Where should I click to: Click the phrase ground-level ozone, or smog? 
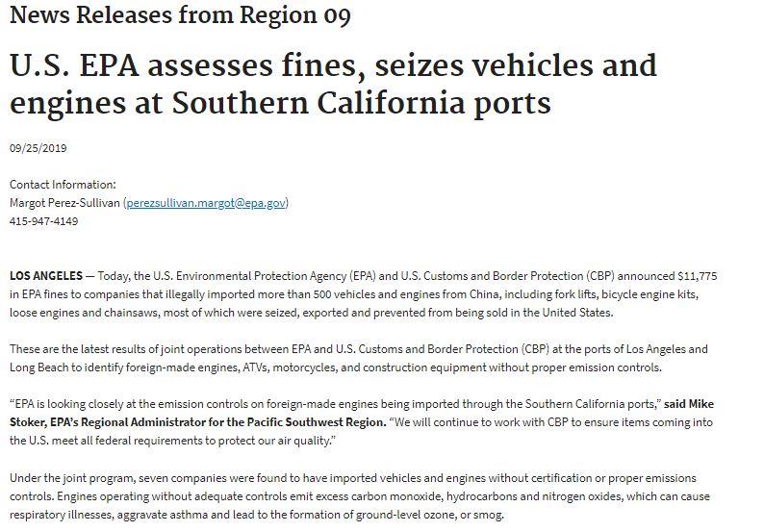430,515
